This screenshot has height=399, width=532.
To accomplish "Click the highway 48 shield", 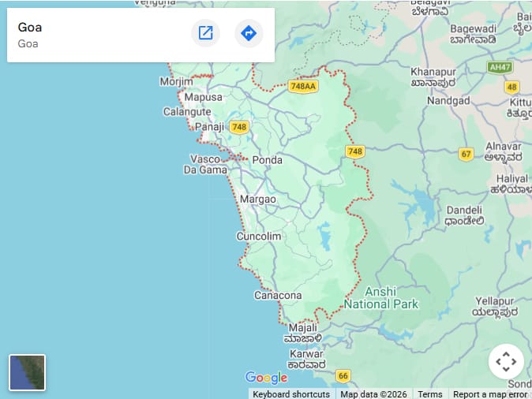I will [511, 87].
